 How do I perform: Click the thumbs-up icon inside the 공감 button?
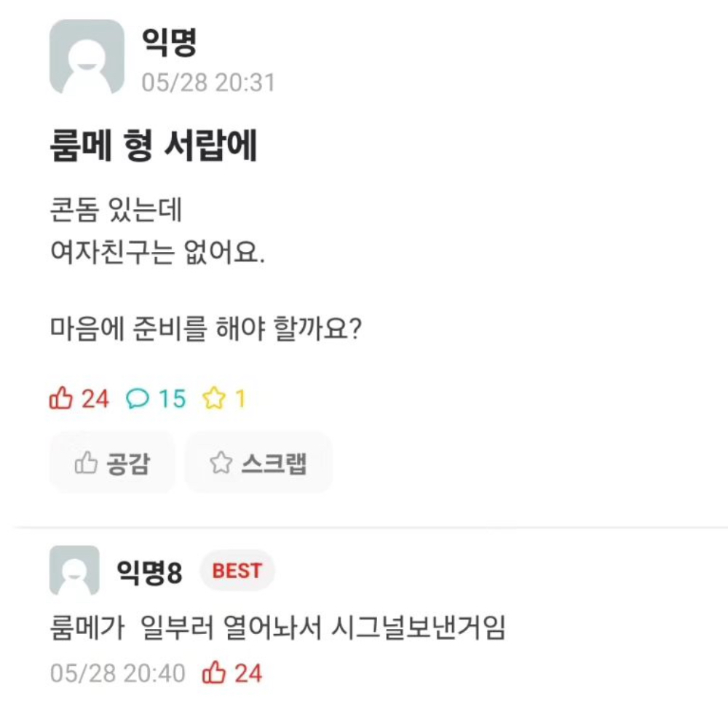pyautogui.click(x=86, y=463)
